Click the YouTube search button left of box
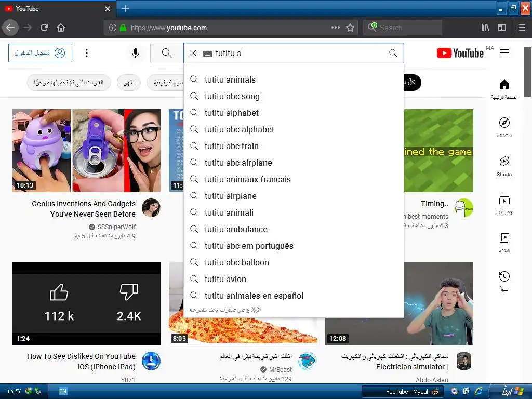Screen dimensions: 532x399 167,53
